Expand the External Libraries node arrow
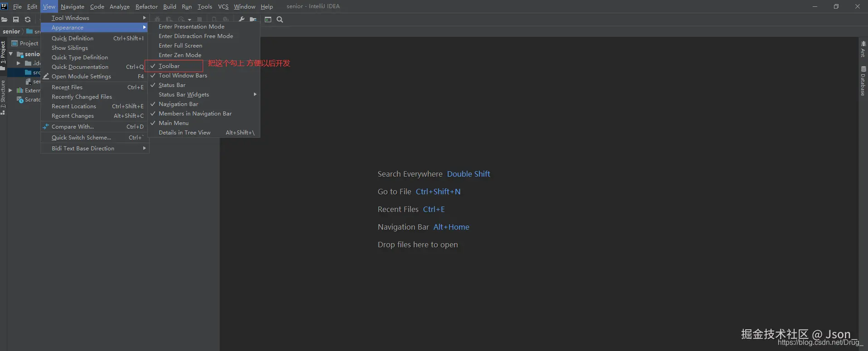 point(11,91)
